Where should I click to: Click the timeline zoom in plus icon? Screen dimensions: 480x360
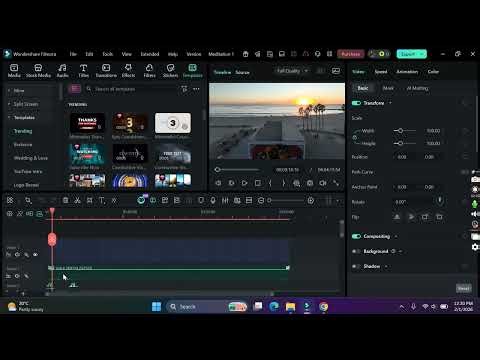311,200
